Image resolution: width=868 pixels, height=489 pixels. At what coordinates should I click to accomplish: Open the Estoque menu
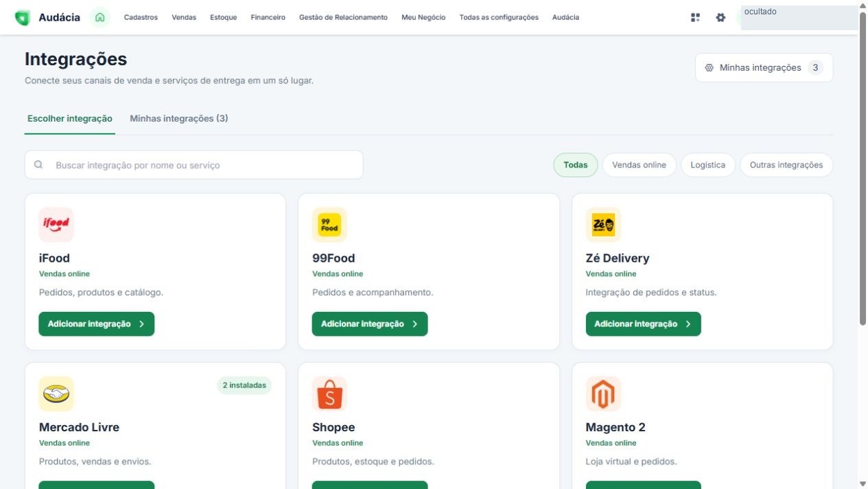224,18
